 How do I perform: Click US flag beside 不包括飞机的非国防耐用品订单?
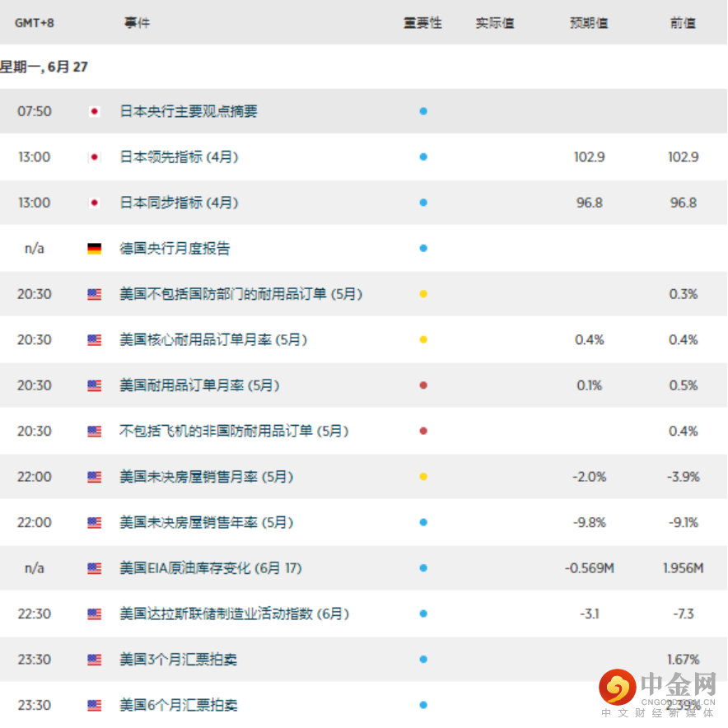94,432
